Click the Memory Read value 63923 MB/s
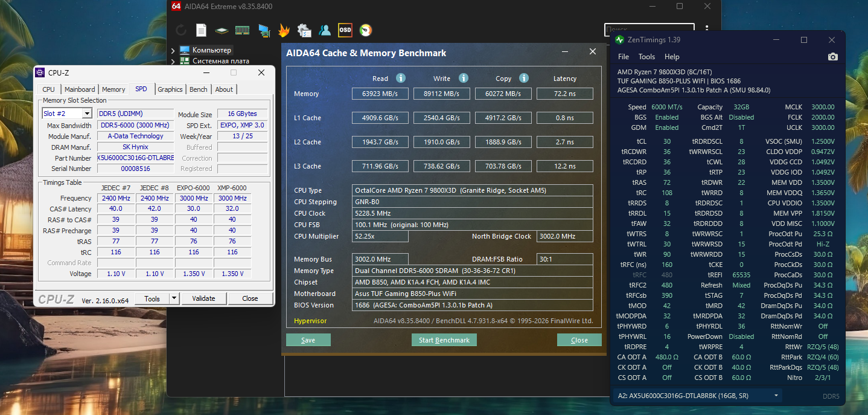The width and height of the screenshot is (868, 415). pyautogui.click(x=380, y=94)
